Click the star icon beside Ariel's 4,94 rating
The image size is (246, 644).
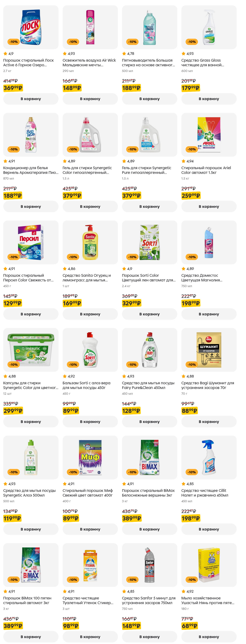(184, 161)
